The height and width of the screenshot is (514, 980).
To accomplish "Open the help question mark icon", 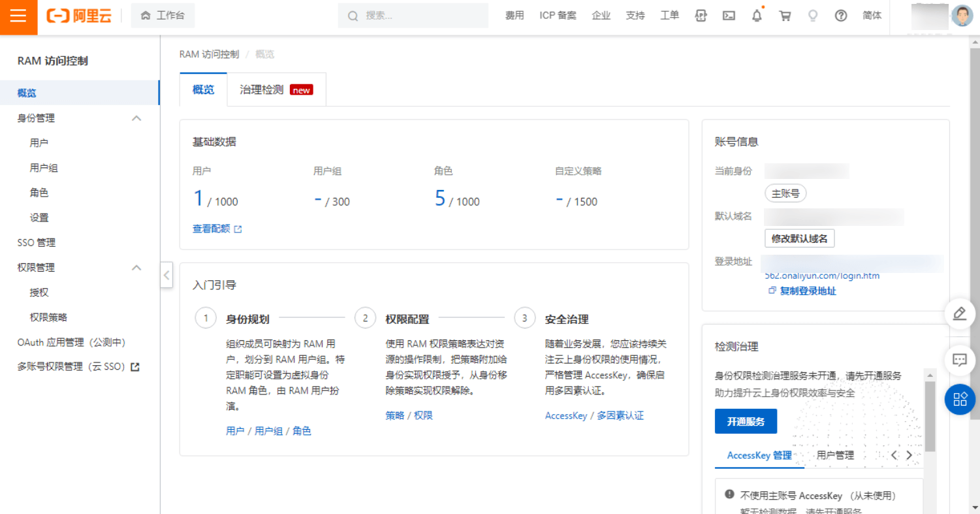I will coord(841,16).
